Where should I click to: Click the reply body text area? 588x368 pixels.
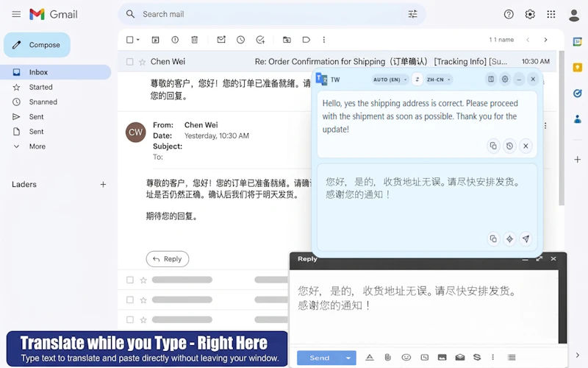[424, 306]
